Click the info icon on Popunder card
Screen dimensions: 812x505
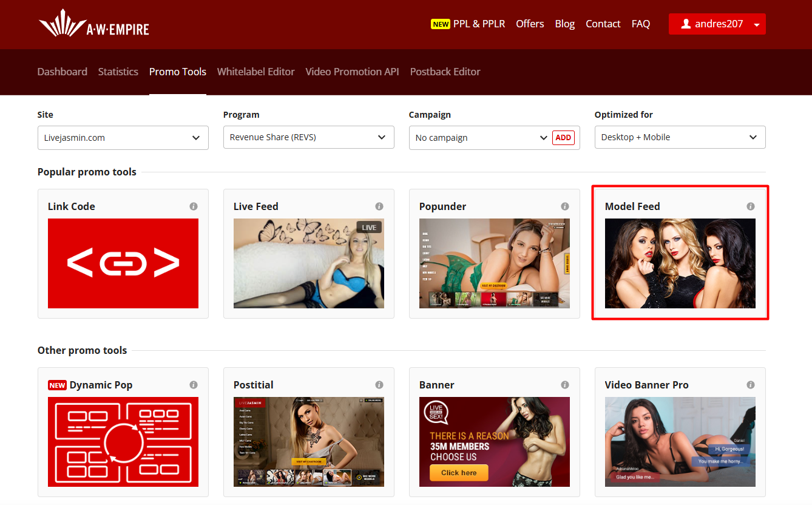(565, 206)
